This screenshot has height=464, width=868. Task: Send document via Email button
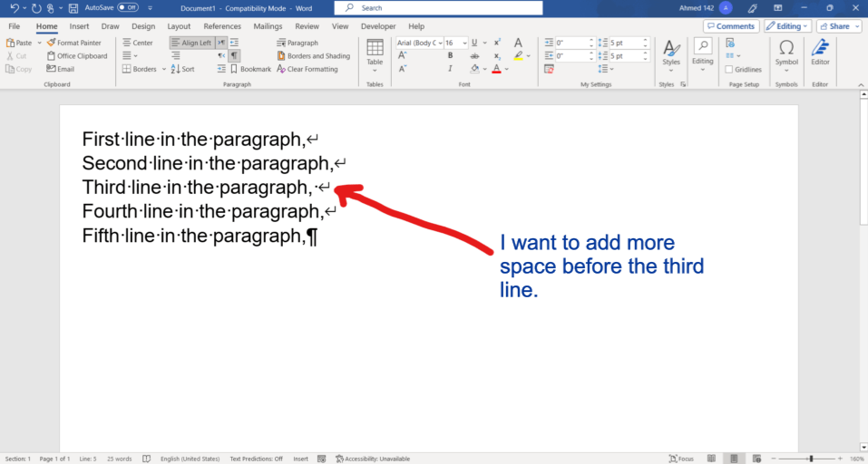(x=61, y=69)
